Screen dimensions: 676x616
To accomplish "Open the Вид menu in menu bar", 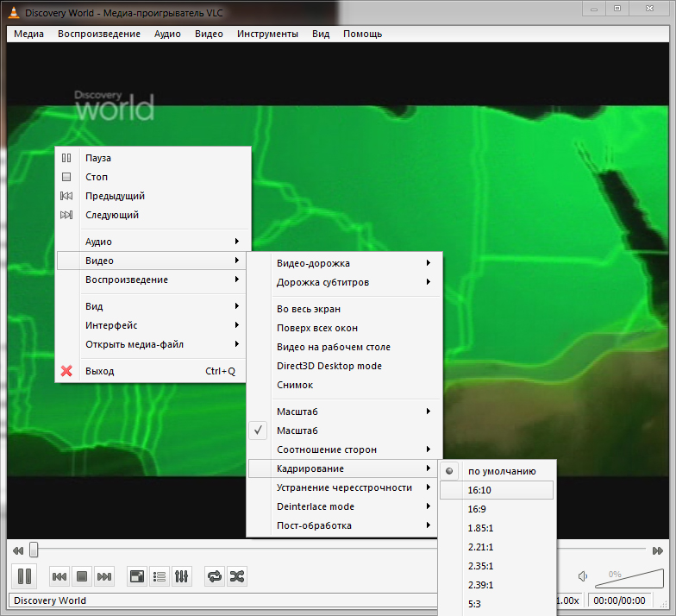I will pyautogui.click(x=321, y=34).
